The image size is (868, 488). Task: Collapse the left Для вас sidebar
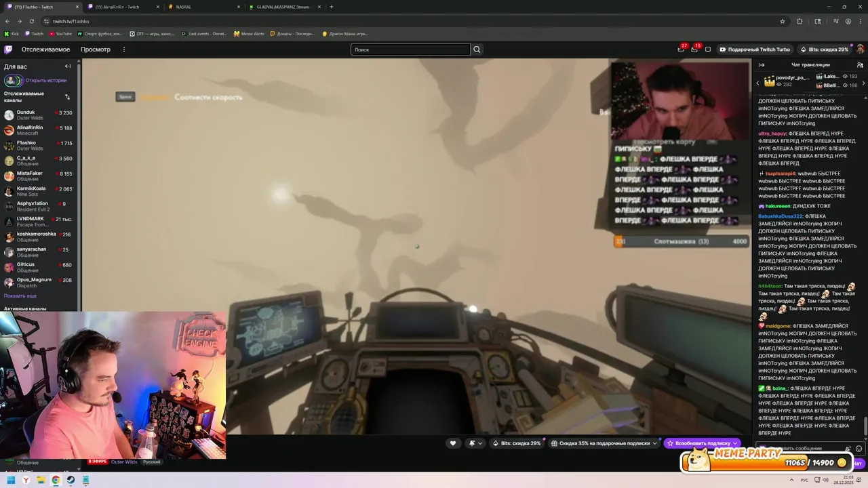click(x=68, y=66)
